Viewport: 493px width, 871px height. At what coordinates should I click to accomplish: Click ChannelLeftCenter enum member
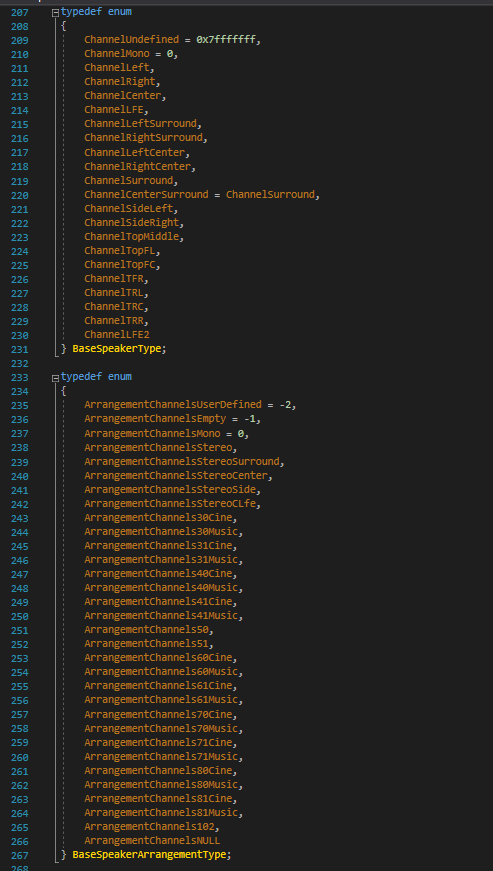point(134,152)
